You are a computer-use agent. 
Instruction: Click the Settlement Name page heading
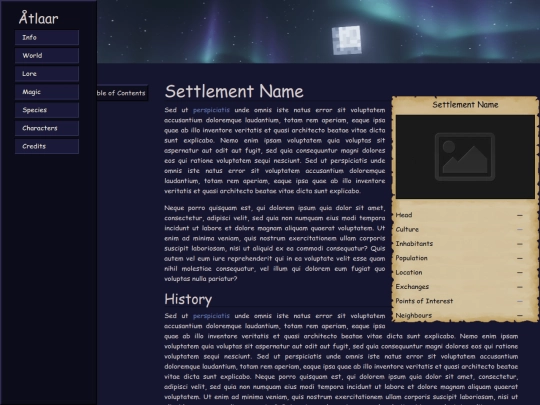(234, 92)
